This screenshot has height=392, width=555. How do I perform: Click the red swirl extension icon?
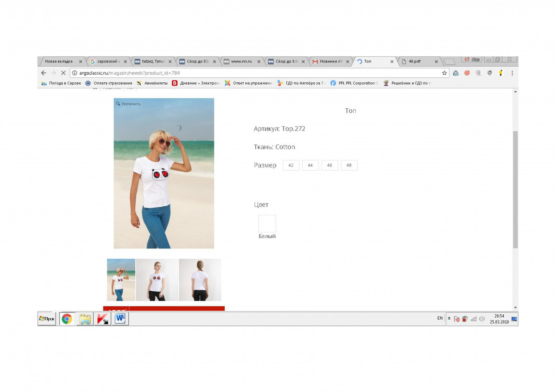467,73
